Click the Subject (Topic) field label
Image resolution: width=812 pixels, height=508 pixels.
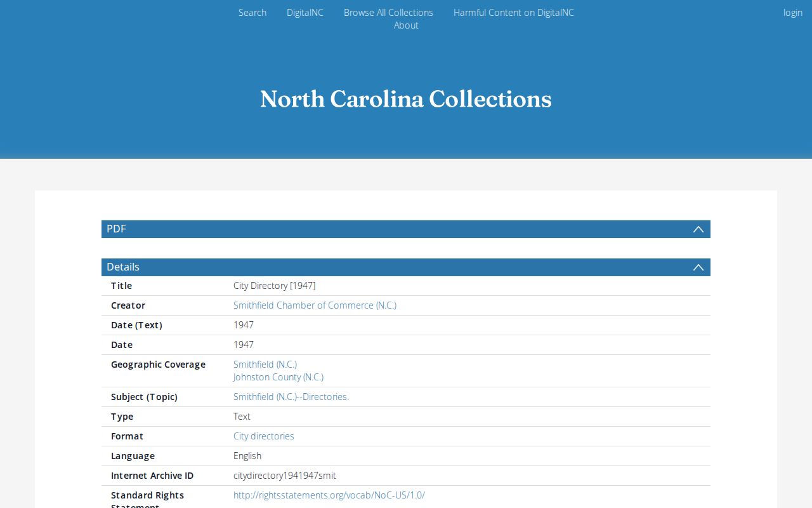point(144,397)
